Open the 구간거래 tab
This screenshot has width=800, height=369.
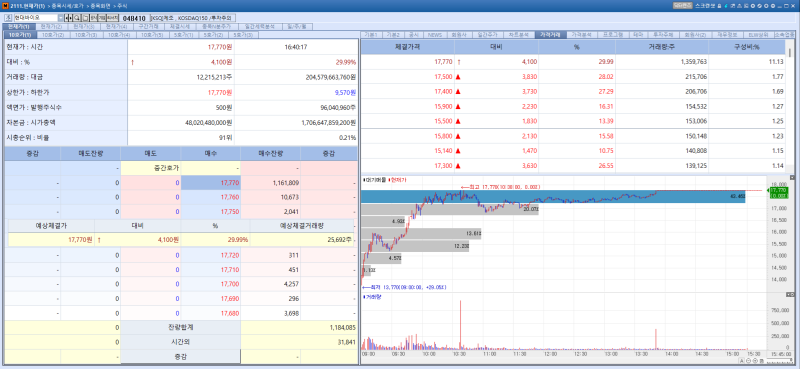(x=149, y=27)
